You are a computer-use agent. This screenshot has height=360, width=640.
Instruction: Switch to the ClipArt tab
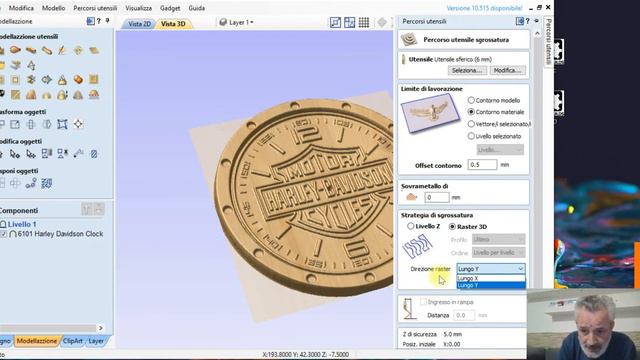click(x=73, y=341)
